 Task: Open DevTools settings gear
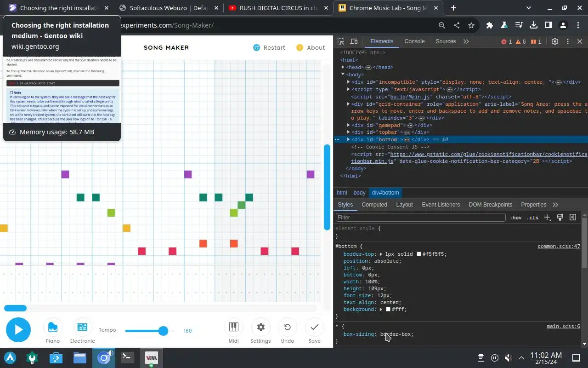pos(555,41)
